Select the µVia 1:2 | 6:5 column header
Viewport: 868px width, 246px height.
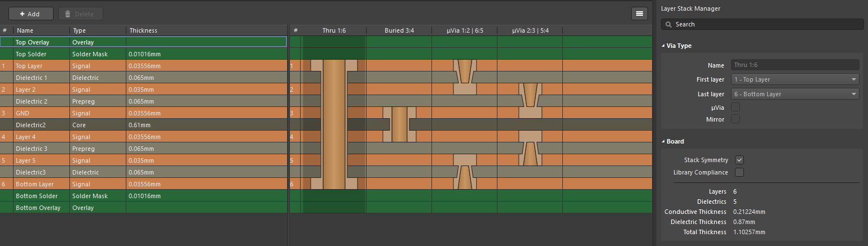(x=465, y=30)
